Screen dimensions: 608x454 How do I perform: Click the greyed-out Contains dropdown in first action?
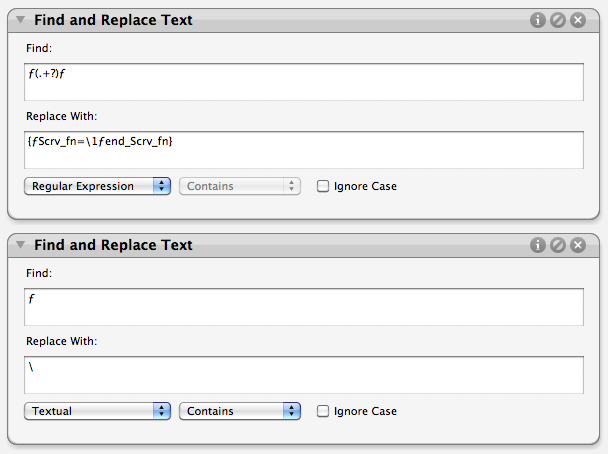tap(240, 186)
